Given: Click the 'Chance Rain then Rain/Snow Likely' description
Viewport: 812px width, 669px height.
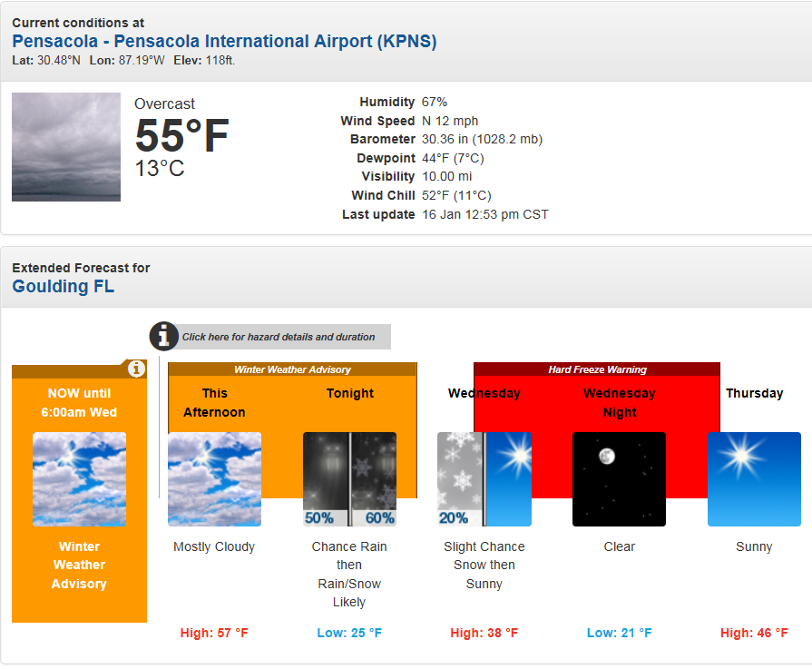Looking at the screenshot, I should (x=349, y=575).
